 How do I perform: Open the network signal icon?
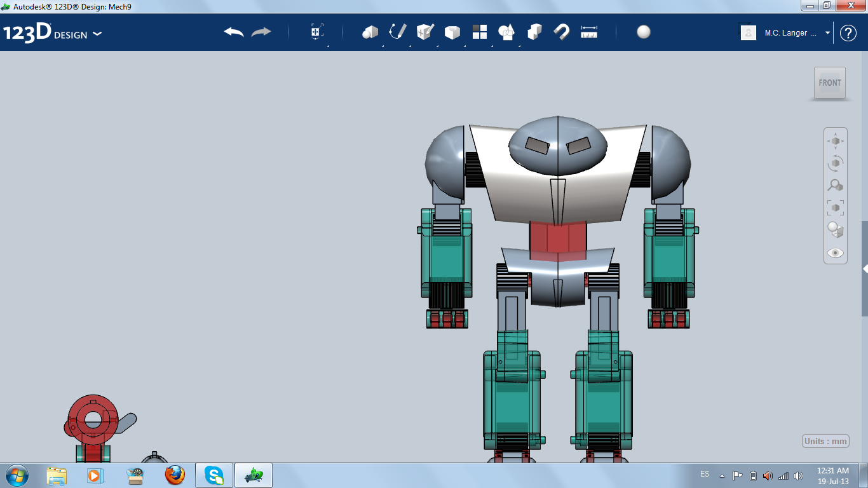pos(783,475)
